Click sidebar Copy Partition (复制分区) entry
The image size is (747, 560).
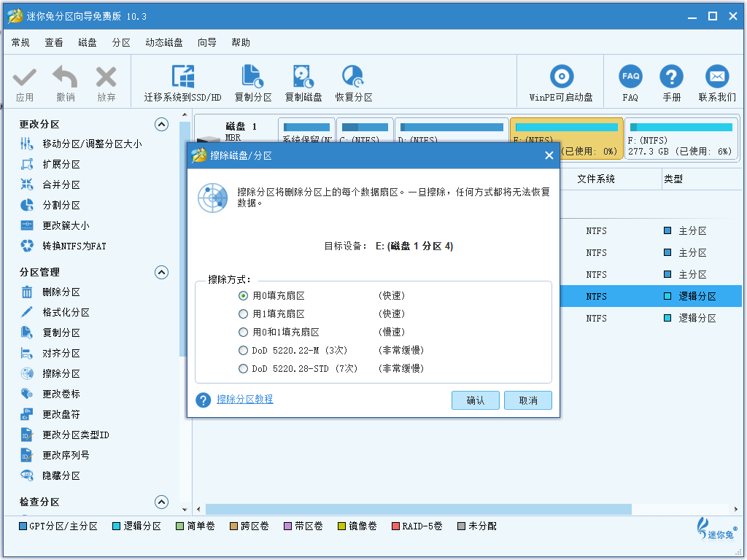coord(50,332)
